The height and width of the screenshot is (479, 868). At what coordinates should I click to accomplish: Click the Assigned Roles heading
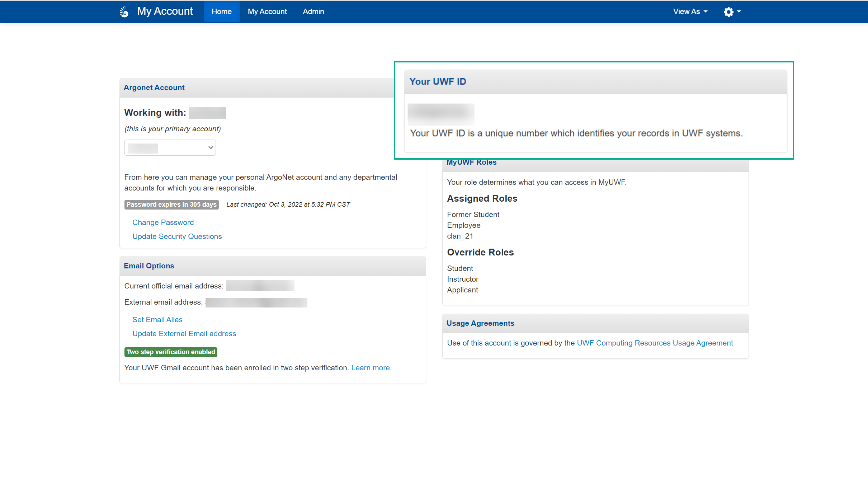(482, 198)
